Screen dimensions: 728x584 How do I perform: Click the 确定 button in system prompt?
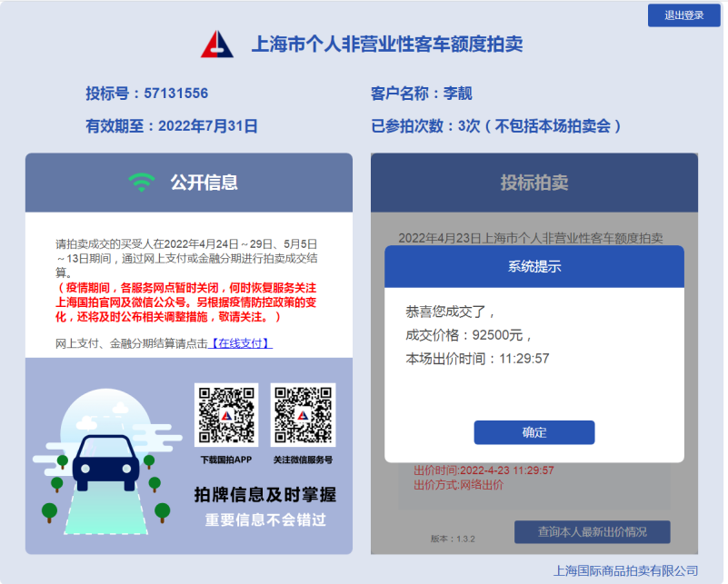tap(534, 432)
